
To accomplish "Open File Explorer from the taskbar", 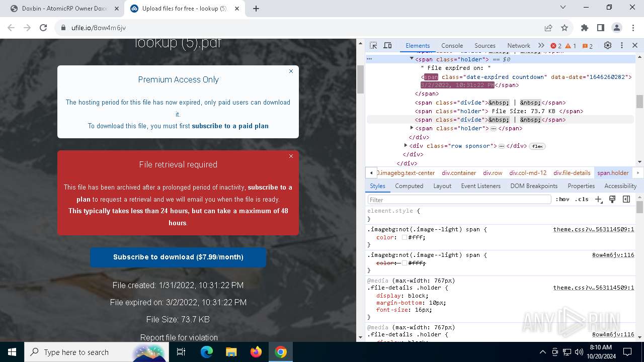I will tap(231, 352).
